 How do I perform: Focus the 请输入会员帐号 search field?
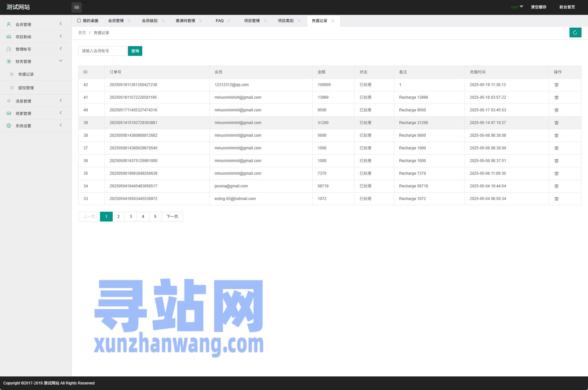point(102,51)
